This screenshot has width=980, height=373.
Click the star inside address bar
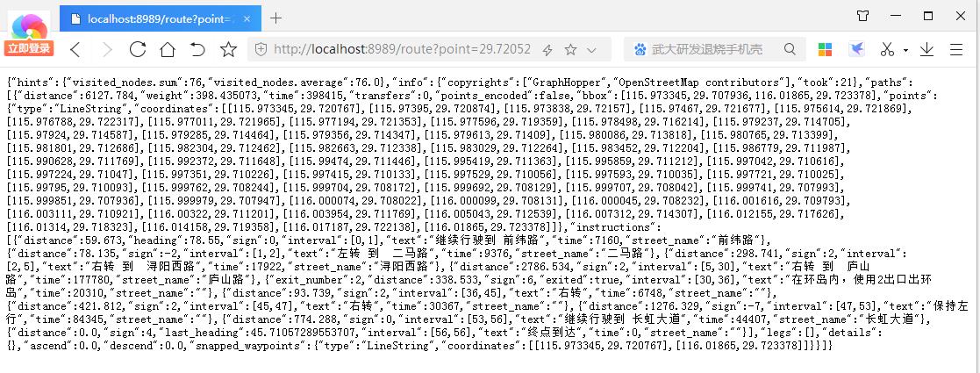pos(570,49)
